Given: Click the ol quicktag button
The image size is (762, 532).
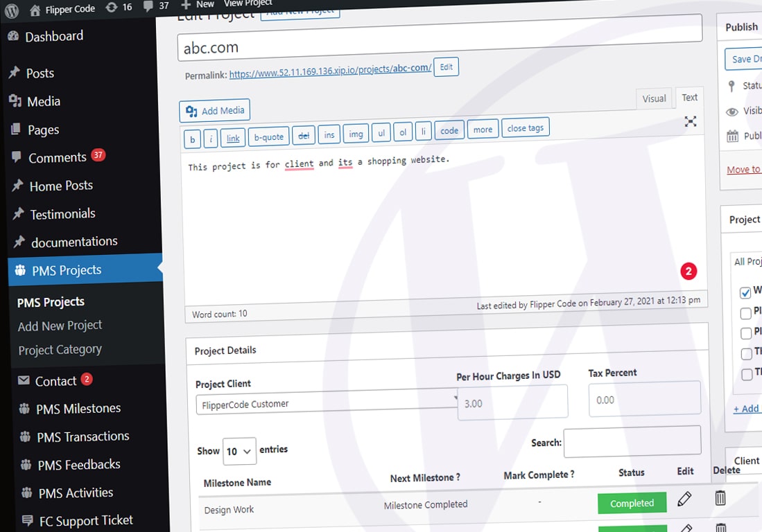Looking at the screenshot, I should click(403, 132).
